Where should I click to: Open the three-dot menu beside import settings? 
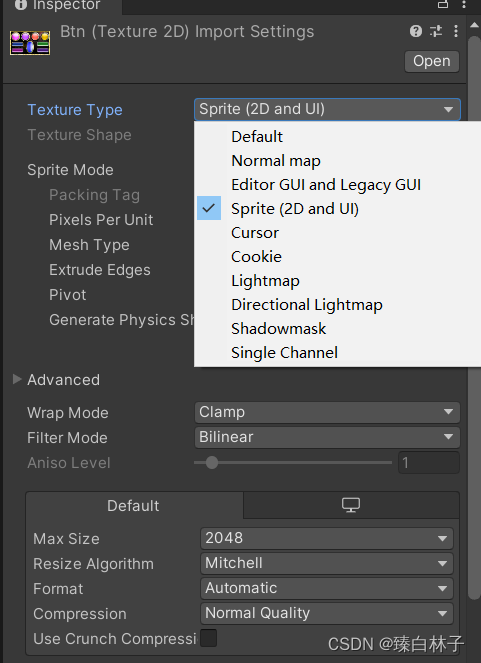tap(456, 31)
